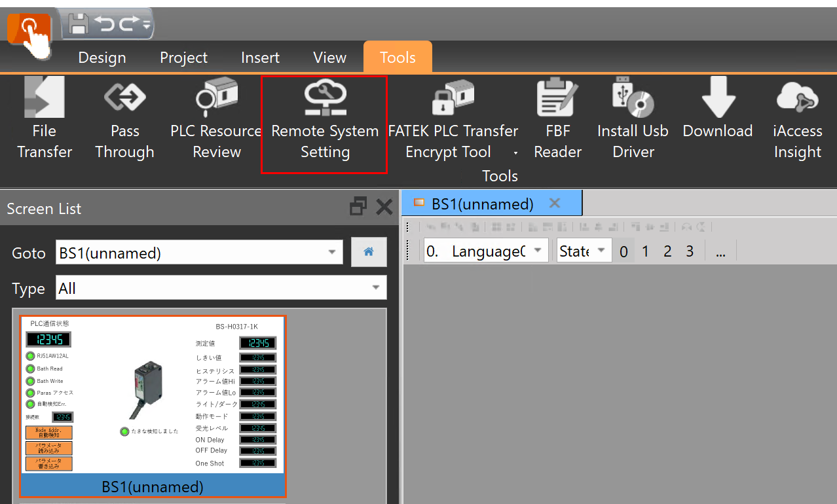Open PLC Resource Review

click(x=216, y=118)
